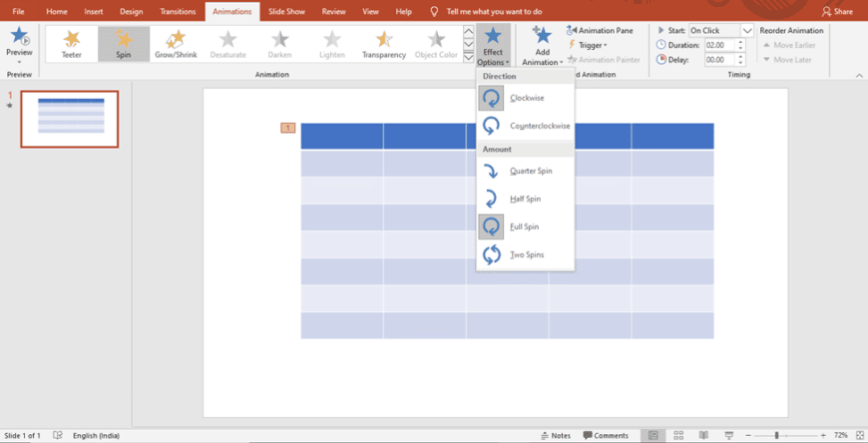868x443 pixels.
Task: Adjust the zoom slider in status bar
Action: click(x=777, y=436)
